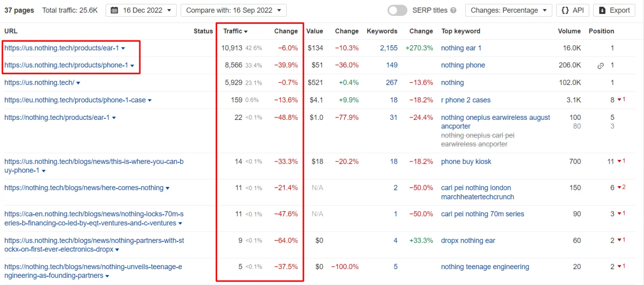Click the Export button
The height and width of the screenshot is (285, 644).
point(614,10)
